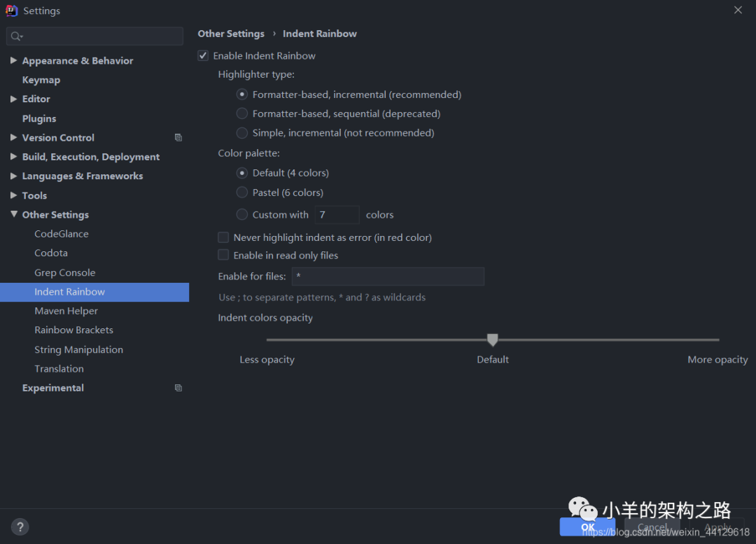Collapse the Other Settings arrow

[x=13, y=214]
